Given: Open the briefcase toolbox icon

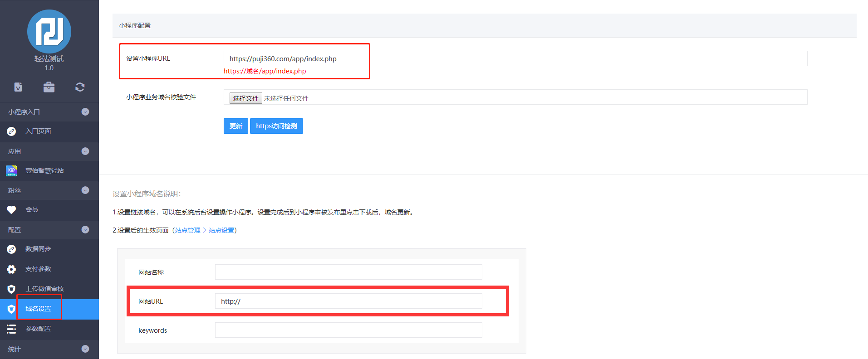Looking at the screenshot, I should pos(49,87).
